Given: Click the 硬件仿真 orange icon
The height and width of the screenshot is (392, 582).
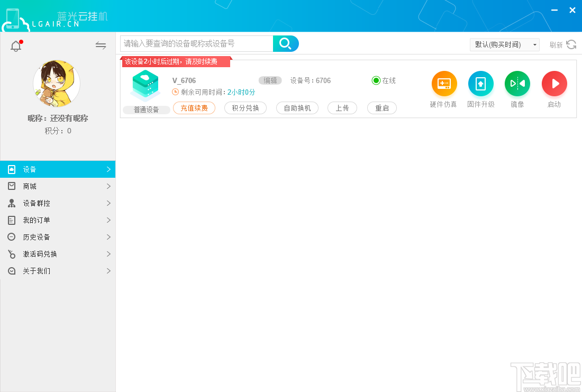Looking at the screenshot, I should pos(444,84).
